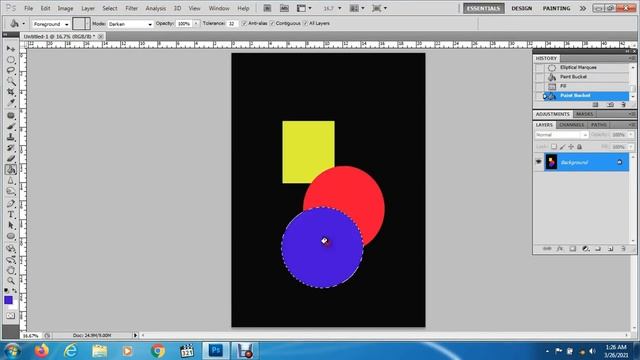The width and height of the screenshot is (640, 360).
Task: Toggle lock position in Layers
Action: point(571,147)
